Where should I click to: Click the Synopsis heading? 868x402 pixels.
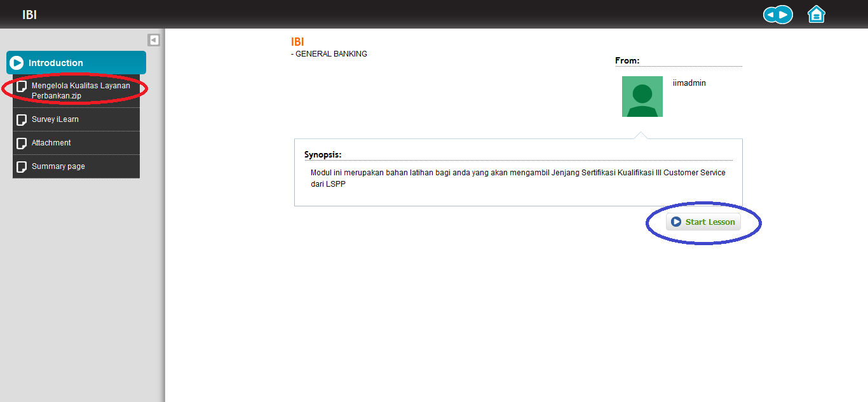click(323, 155)
